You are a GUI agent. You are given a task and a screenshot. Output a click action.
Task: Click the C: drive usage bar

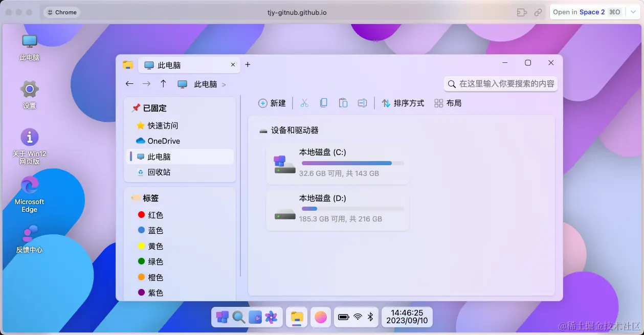click(x=352, y=163)
